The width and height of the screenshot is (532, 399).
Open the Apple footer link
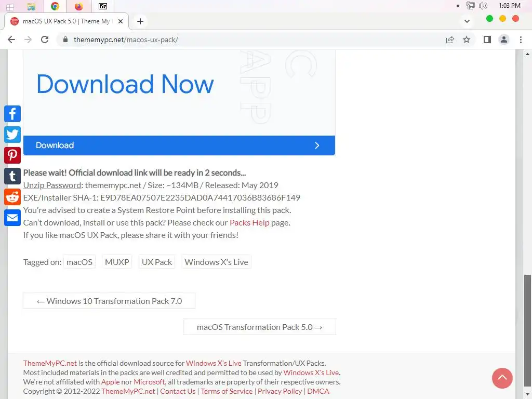click(110, 382)
